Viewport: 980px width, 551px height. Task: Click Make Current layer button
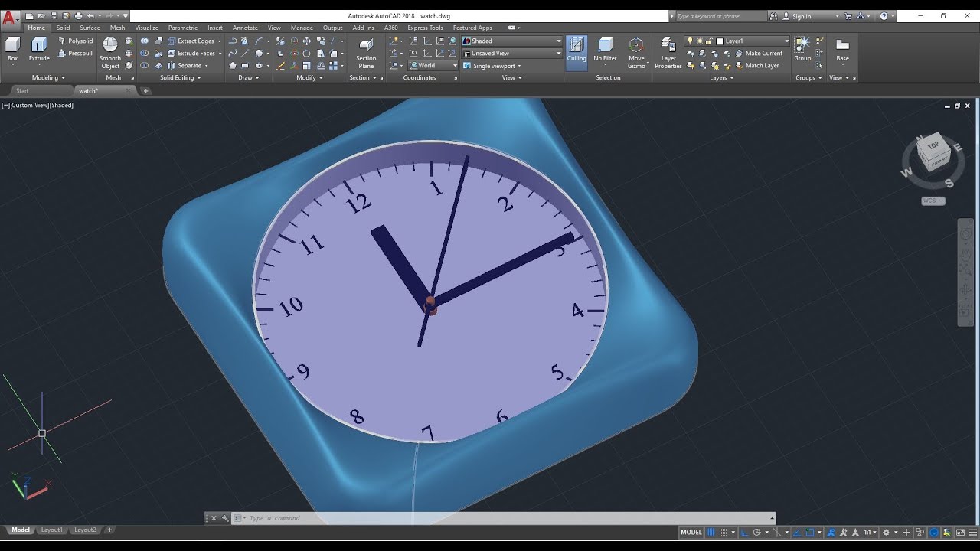tap(759, 53)
